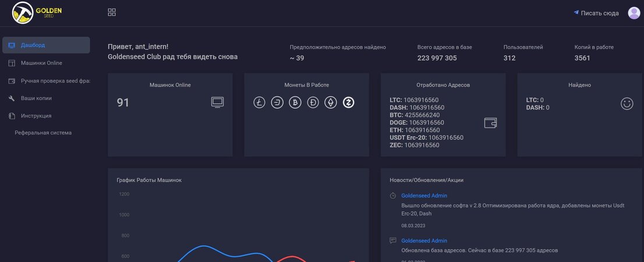Click the monitor icon in Машинок Online card

218,102
